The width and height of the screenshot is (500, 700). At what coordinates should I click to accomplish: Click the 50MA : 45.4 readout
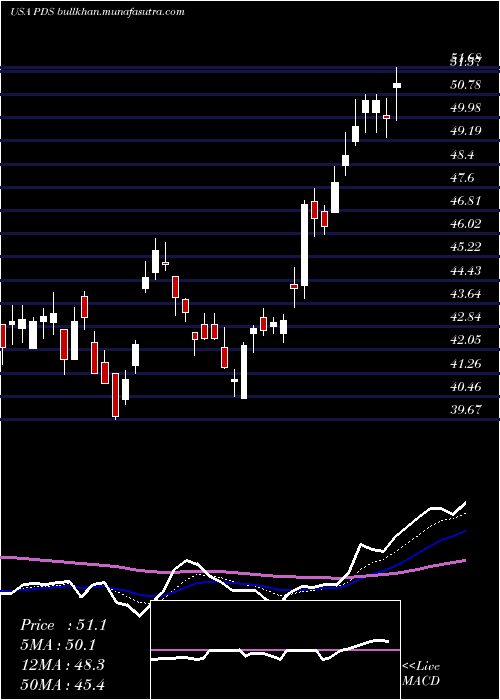click(x=62, y=684)
